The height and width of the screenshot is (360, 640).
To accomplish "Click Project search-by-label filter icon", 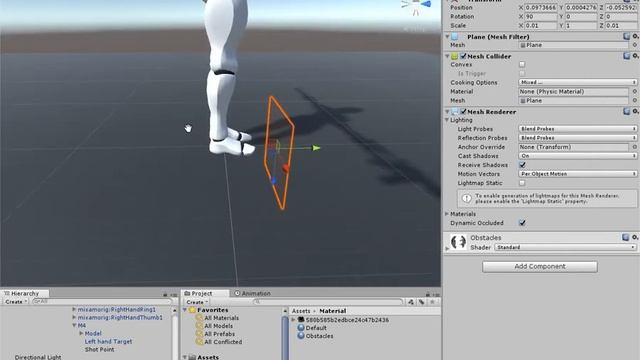I will pyautogui.click(x=421, y=302).
